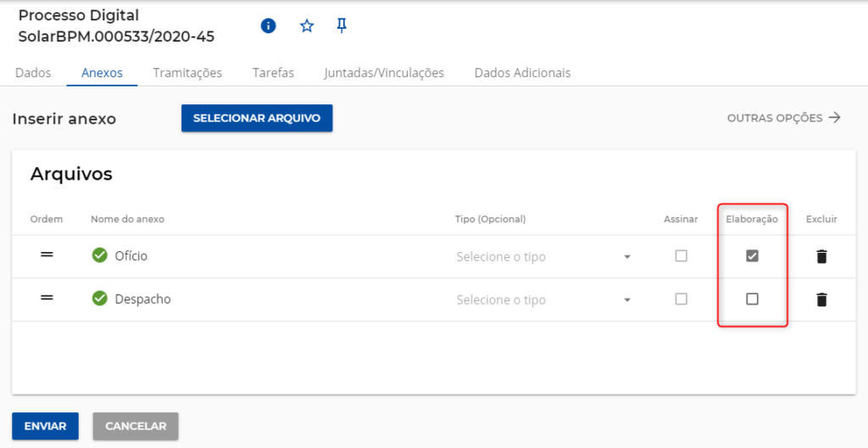Click the green check icon beside Despacho
Screen dimensions: 868x448
click(100, 299)
